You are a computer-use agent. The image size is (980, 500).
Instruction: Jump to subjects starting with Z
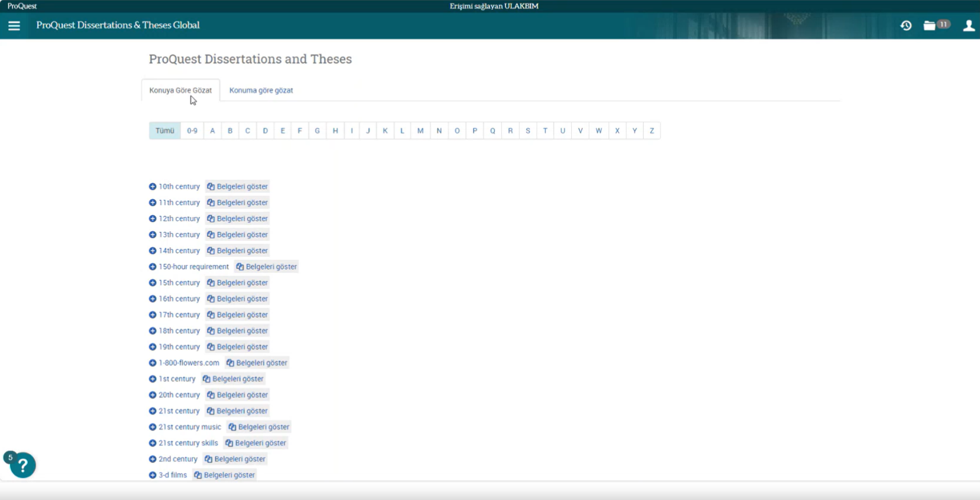[651, 131]
